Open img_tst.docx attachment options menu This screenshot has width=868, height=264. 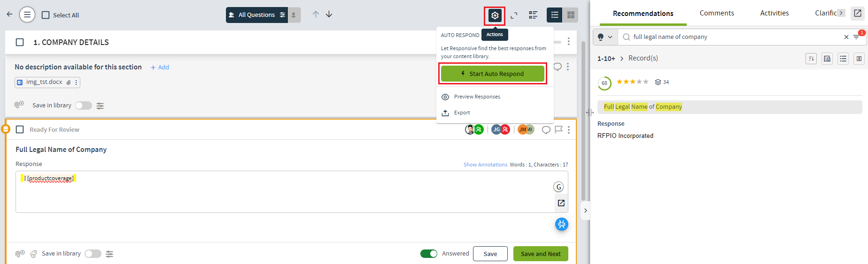coord(76,83)
